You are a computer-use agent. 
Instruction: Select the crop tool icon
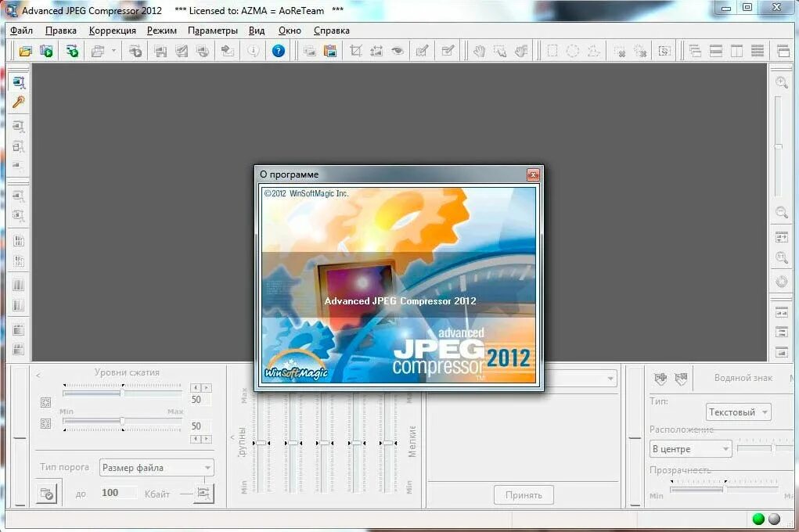[356, 51]
